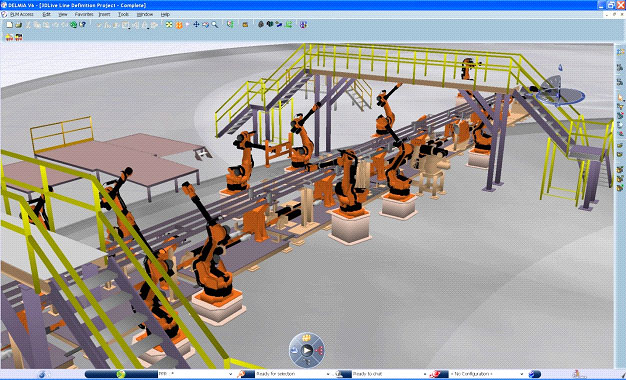Select the Zoom magnifier tool
The height and width of the screenshot is (380, 626).
215,25
